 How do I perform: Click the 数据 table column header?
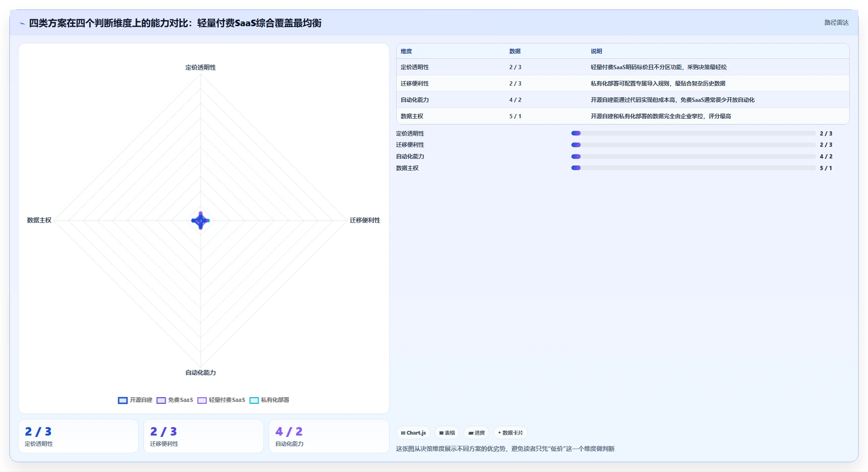515,51
